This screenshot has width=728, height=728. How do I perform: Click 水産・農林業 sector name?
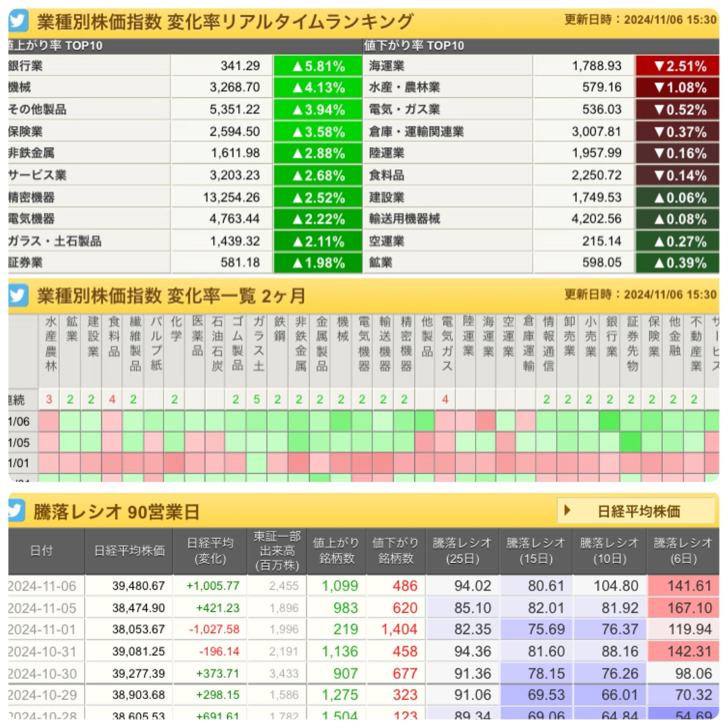point(404,87)
